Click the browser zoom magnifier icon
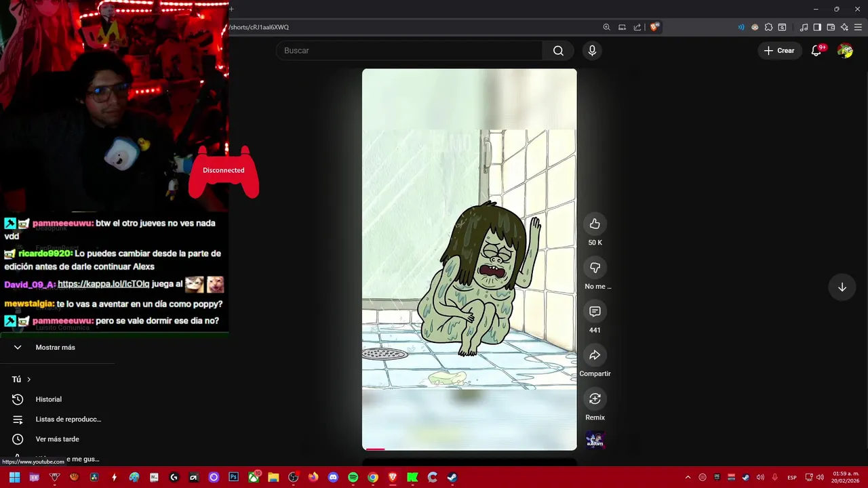The width and height of the screenshot is (868, 488). pos(606,27)
